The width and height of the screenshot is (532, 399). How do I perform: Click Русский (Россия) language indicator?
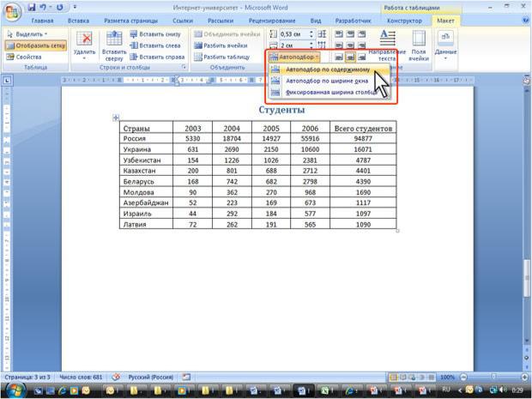(x=151, y=377)
